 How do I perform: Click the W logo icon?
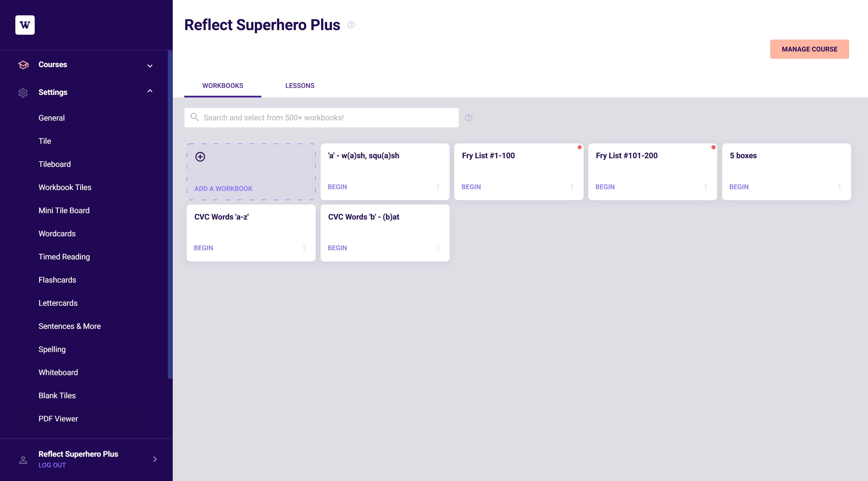pos(25,25)
